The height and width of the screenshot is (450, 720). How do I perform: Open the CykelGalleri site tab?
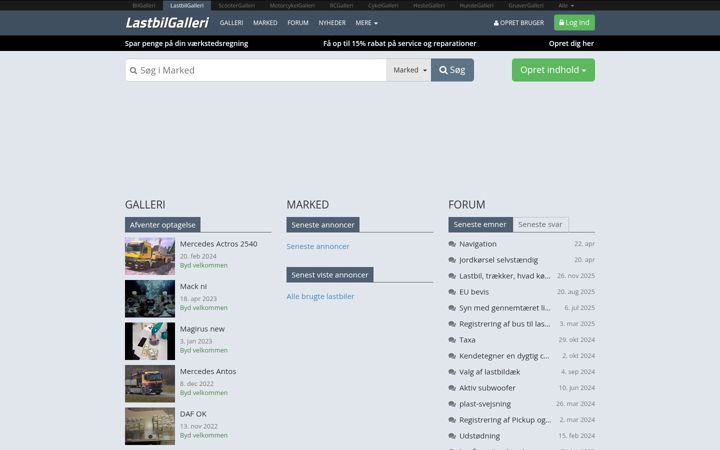383,6
